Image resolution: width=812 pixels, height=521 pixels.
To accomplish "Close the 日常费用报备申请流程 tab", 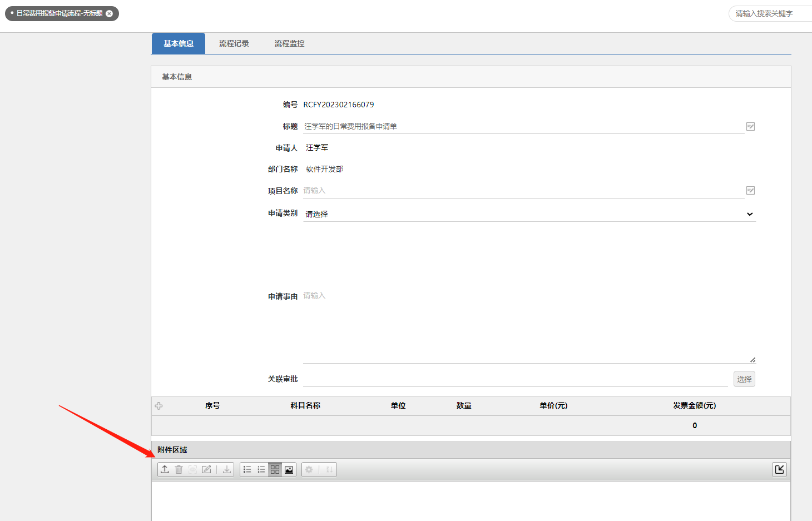I will [x=110, y=13].
